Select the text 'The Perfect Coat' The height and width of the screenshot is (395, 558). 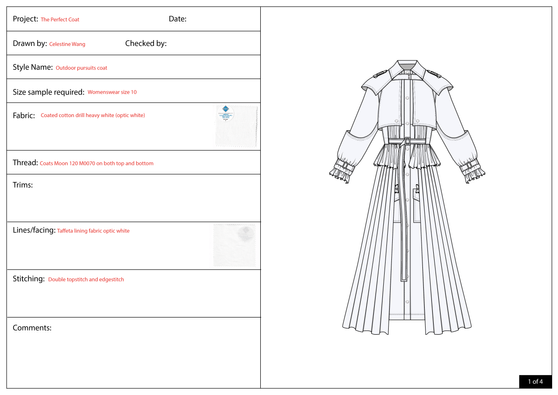tap(60, 20)
